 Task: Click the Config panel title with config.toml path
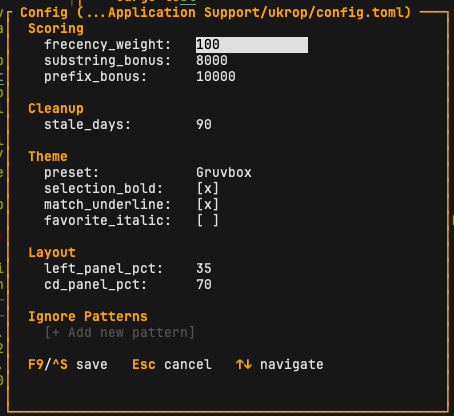coord(215,13)
